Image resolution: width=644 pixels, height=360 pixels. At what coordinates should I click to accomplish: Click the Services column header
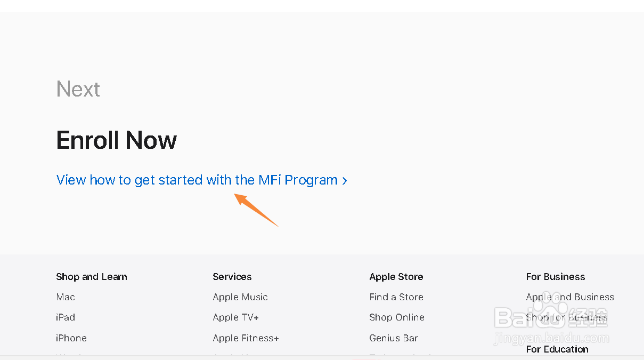point(232,277)
